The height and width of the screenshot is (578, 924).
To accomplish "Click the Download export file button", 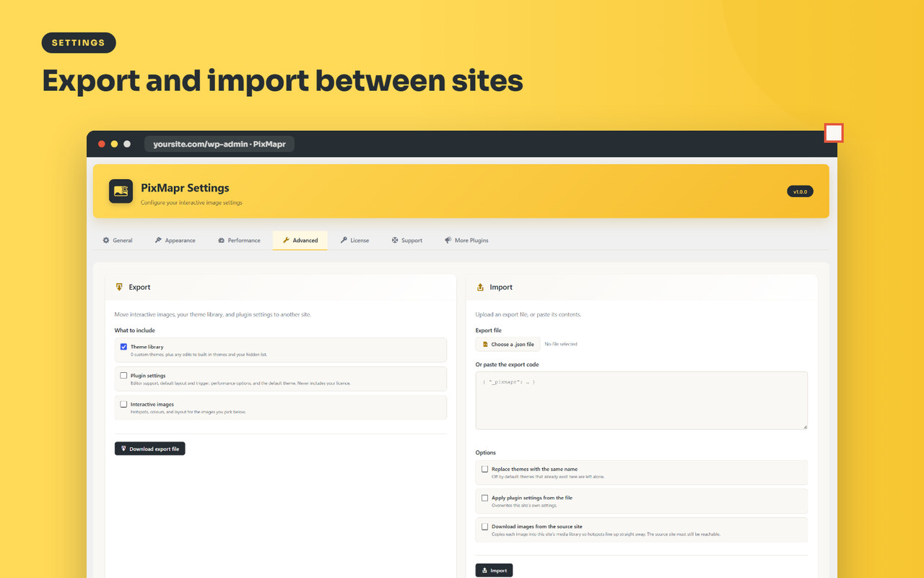I will click(x=150, y=449).
